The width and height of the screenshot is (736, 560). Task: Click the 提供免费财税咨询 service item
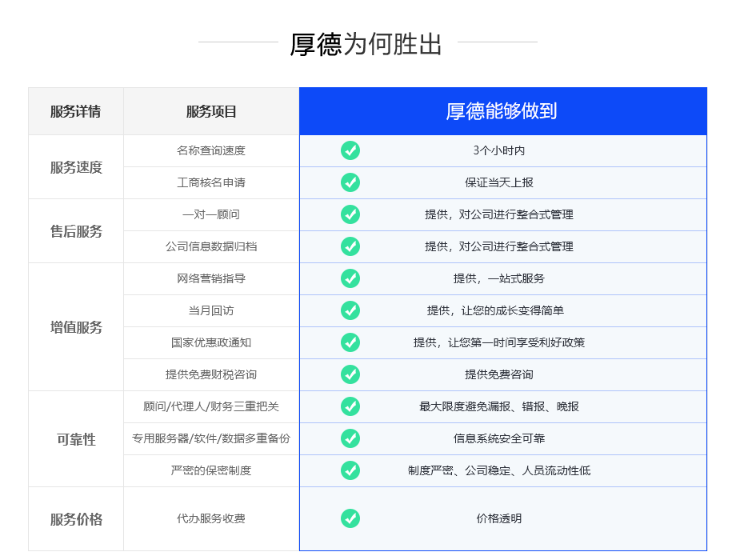coord(211,374)
